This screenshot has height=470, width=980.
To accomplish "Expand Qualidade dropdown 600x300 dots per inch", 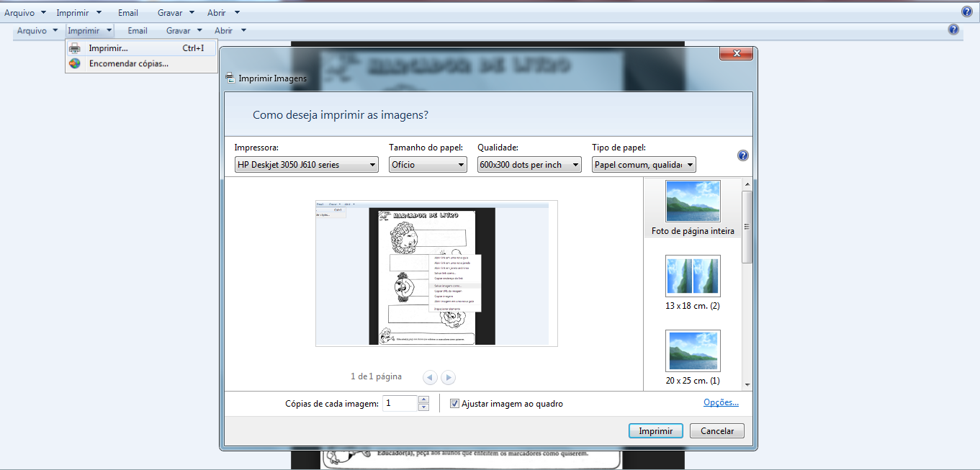I will pyautogui.click(x=529, y=165).
